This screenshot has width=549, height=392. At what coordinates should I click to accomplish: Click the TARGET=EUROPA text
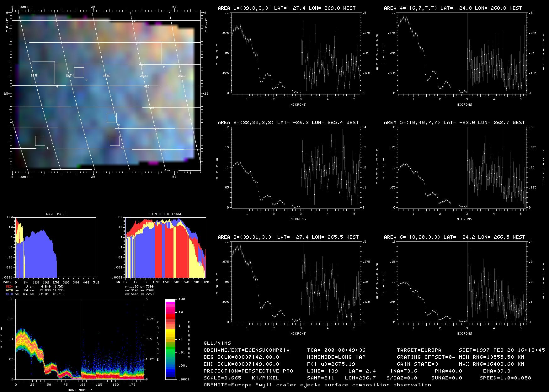tap(419, 350)
